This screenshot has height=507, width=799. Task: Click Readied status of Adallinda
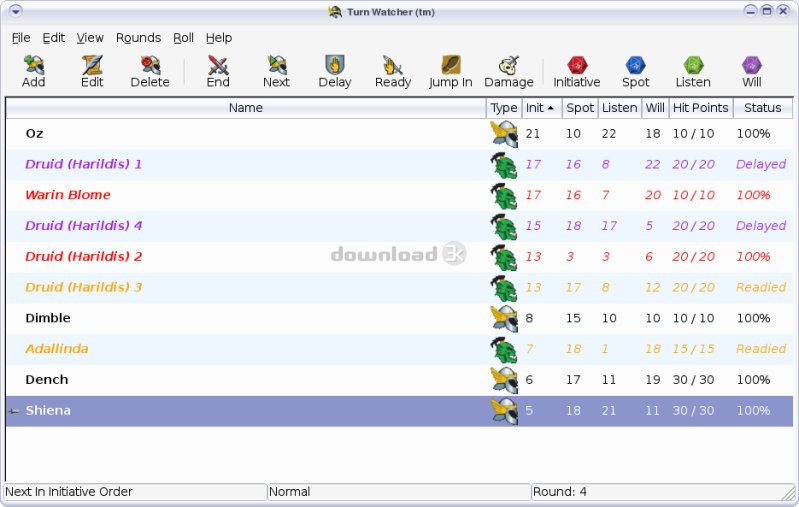click(x=761, y=349)
